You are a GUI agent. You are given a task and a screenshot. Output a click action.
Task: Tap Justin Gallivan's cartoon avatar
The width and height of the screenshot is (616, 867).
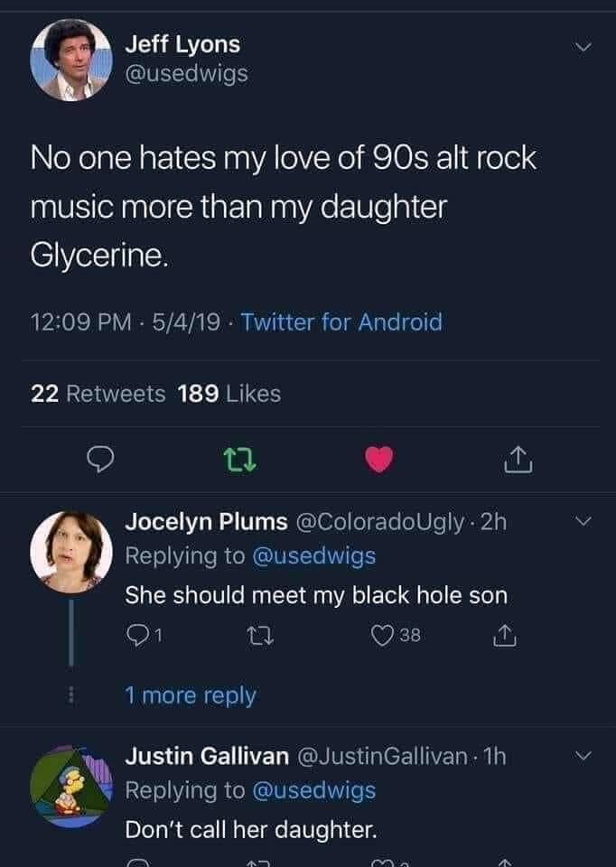coord(70,786)
